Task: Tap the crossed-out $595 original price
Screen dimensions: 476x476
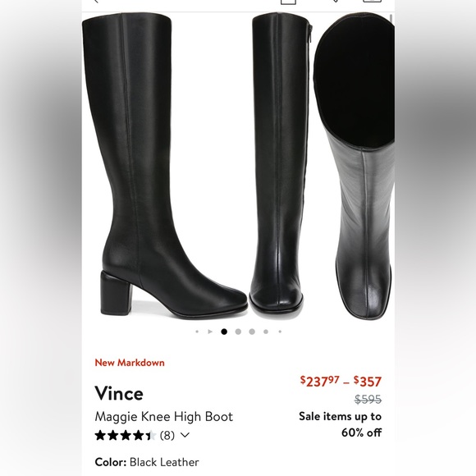Action: click(368, 399)
